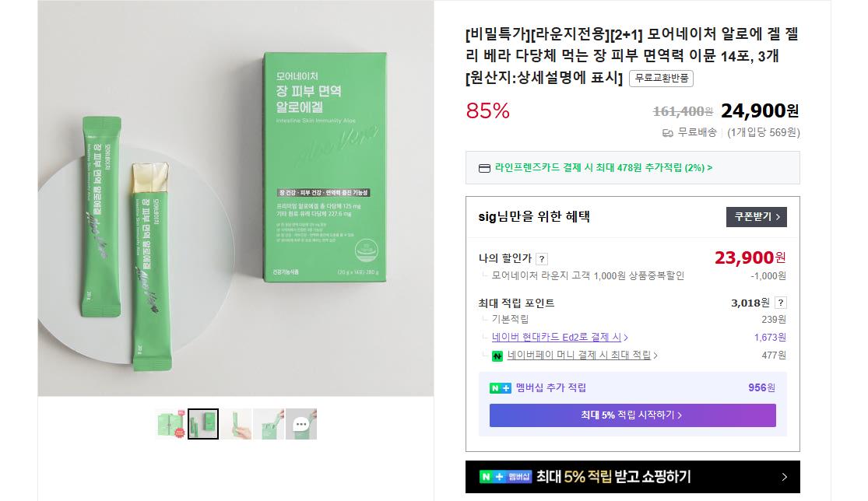The height and width of the screenshot is (501, 868).
Task: Click the delivery truck icon by 무료배송
Action: pos(668,133)
